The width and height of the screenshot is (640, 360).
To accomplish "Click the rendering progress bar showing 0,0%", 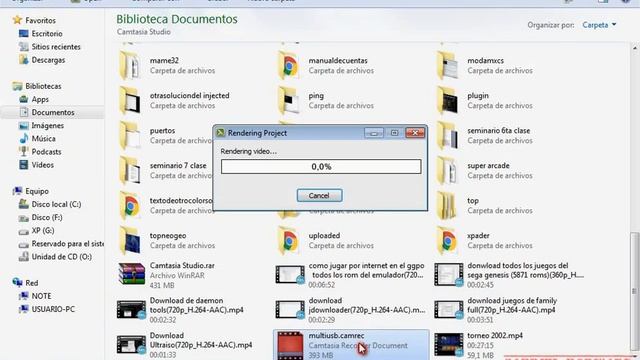I will (x=321, y=167).
